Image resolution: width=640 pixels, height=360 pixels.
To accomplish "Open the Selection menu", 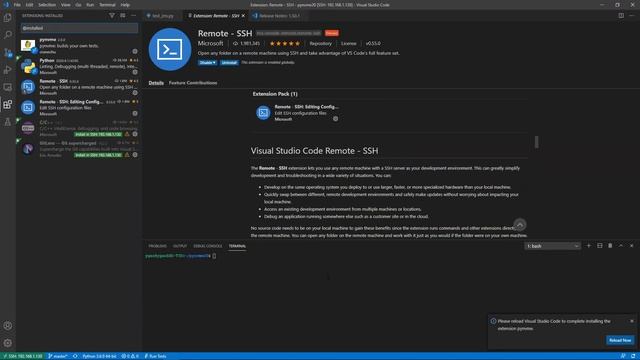I will (x=47, y=5).
